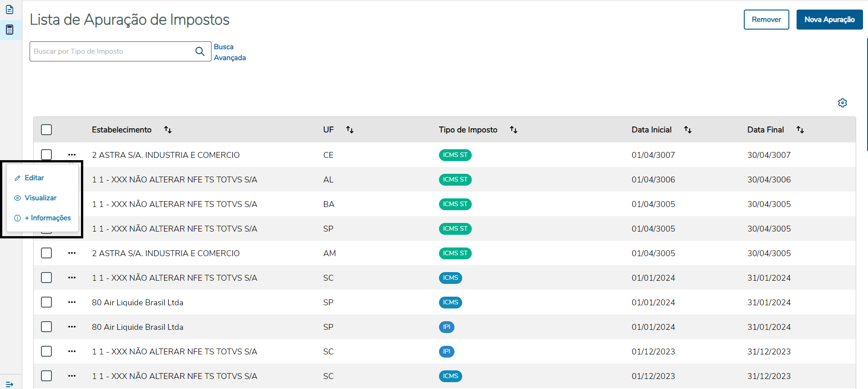Choose Visualizar from the row popup menu
The height and width of the screenshot is (389, 868).
[x=42, y=198]
